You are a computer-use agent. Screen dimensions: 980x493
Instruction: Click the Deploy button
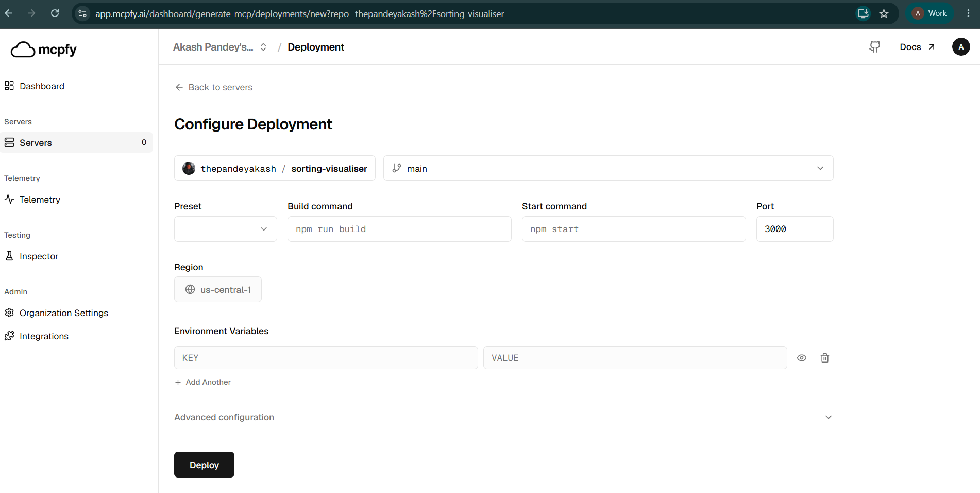(204, 465)
